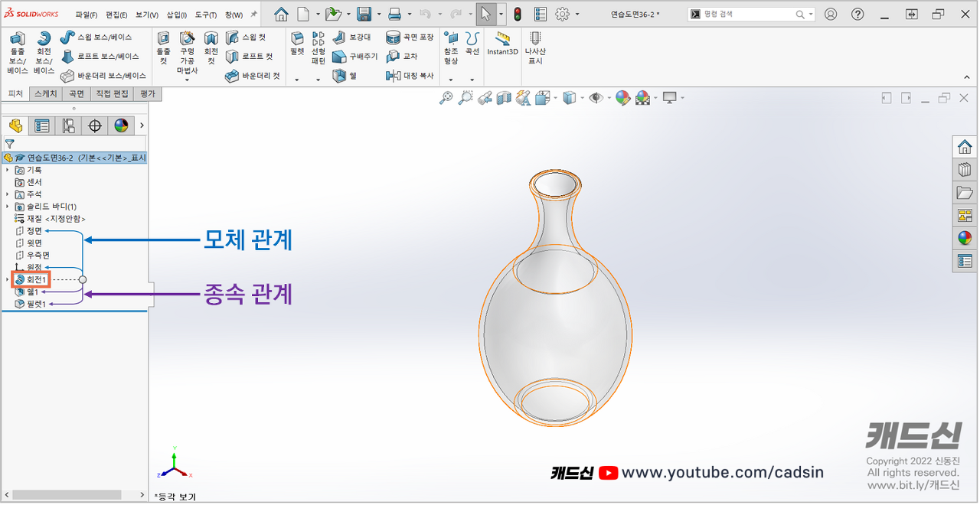The image size is (980, 505).
Task: Click the 구배주기 draft tool
Action: [355, 57]
